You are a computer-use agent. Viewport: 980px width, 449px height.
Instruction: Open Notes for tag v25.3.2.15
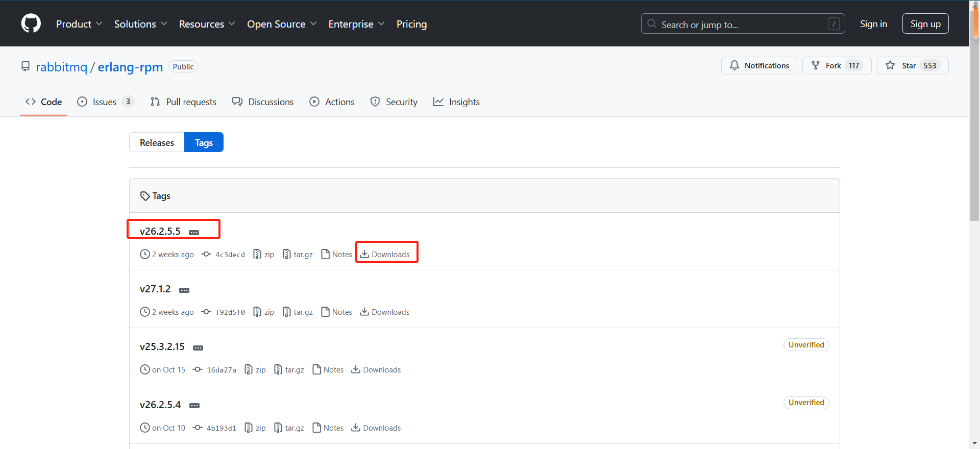pos(328,370)
